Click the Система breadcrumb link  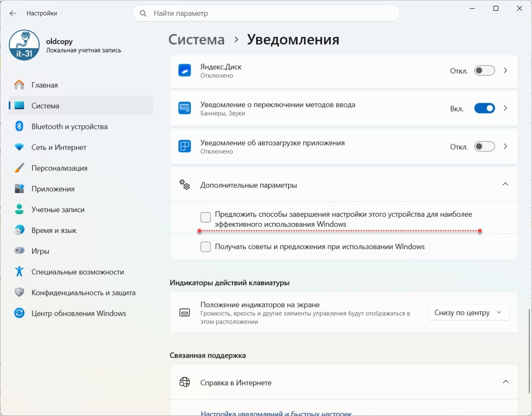tap(196, 39)
